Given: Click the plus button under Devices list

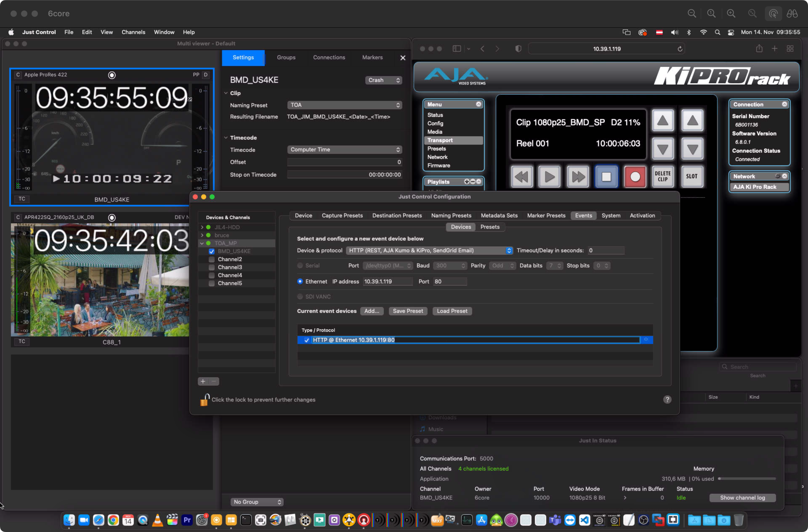Looking at the screenshot, I should [203, 381].
